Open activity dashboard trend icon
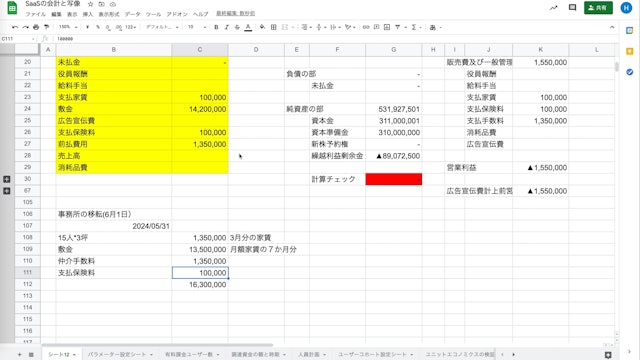This screenshot has width=640, height=360. [553, 8]
